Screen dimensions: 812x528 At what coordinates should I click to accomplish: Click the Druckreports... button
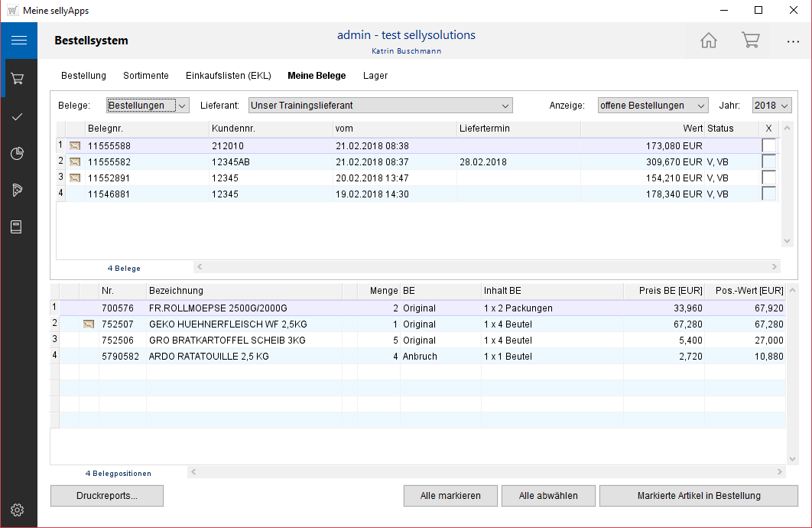coord(107,496)
